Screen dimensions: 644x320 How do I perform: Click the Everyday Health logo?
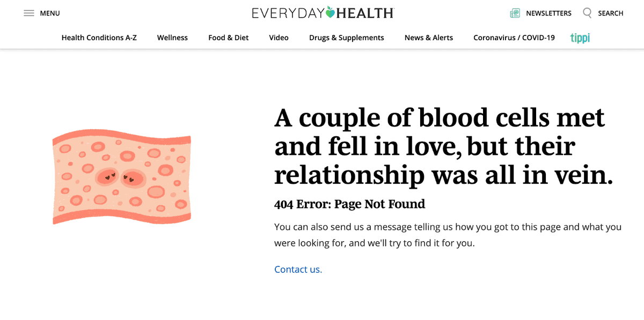tap(323, 13)
